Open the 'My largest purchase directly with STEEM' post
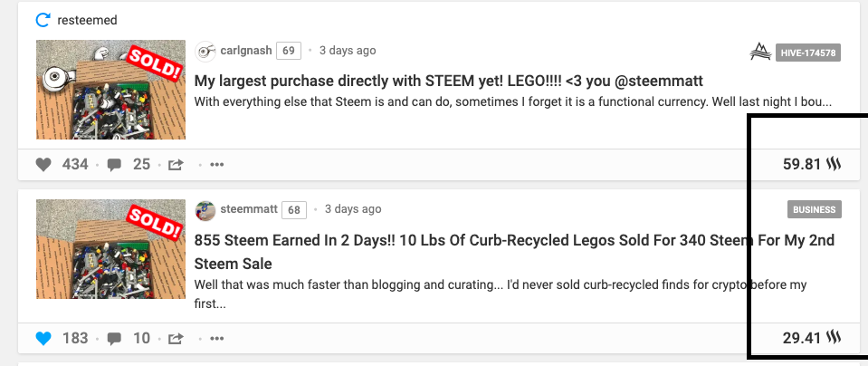Screen dimensions: 868x366 tap(449, 81)
